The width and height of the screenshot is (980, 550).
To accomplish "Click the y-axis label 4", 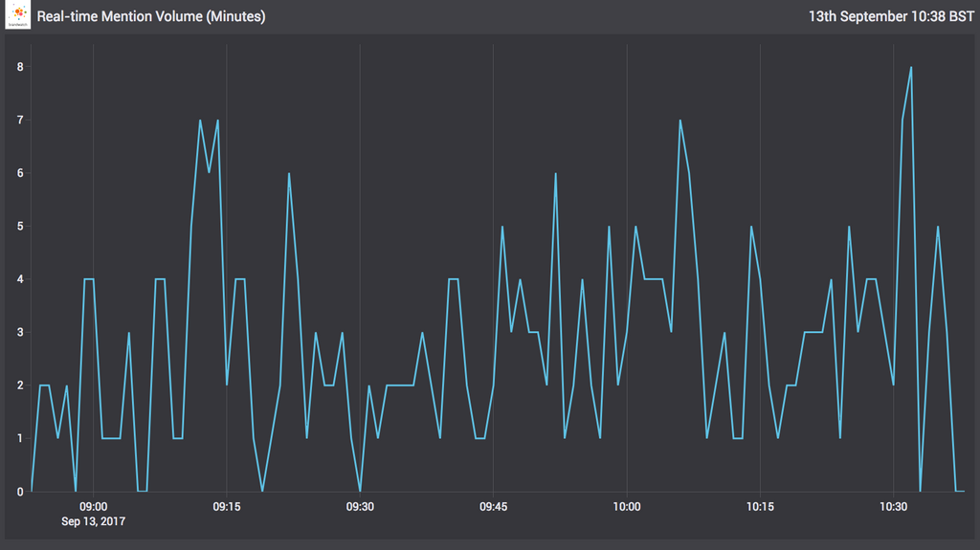I will (x=19, y=279).
